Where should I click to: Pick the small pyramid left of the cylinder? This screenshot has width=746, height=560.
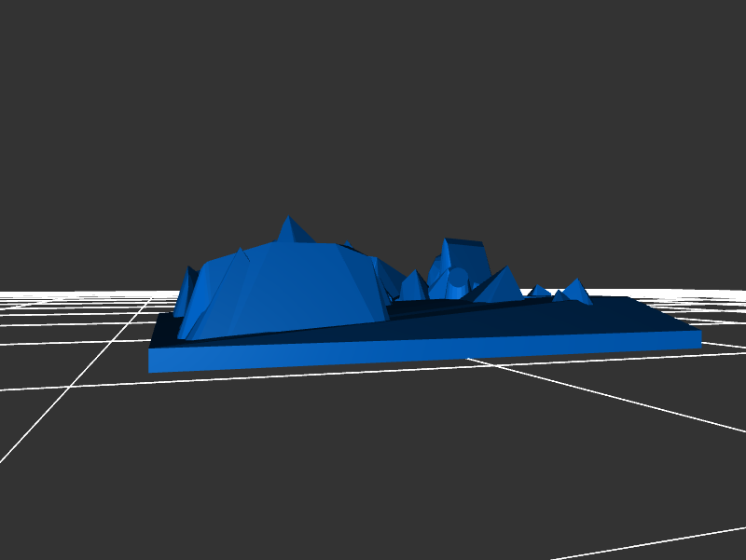(413, 286)
